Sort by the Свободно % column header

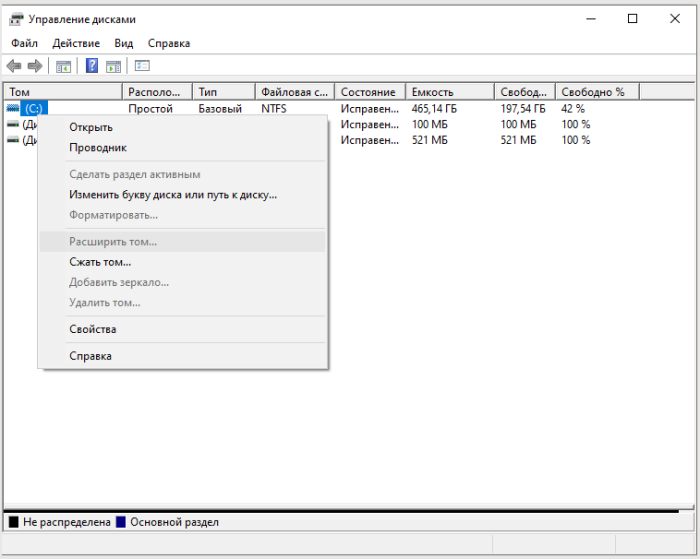(x=595, y=92)
